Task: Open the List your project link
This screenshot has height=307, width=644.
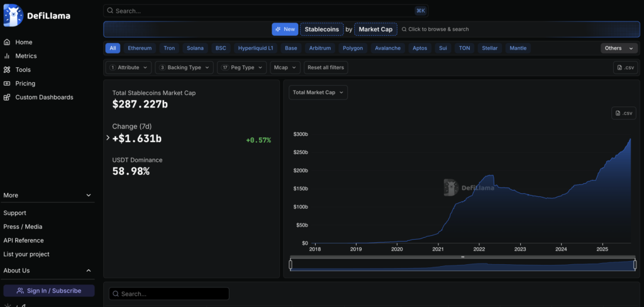Action: point(26,254)
